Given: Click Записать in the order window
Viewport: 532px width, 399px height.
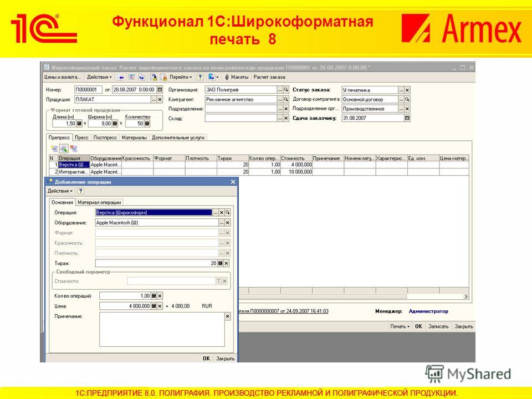Looking at the screenshot, I should 438,326.
